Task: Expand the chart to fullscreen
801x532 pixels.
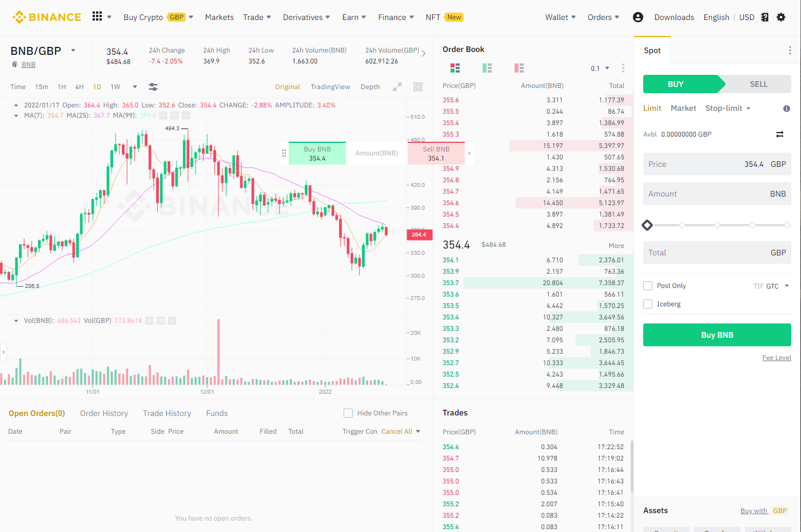Action: [397, 87]
